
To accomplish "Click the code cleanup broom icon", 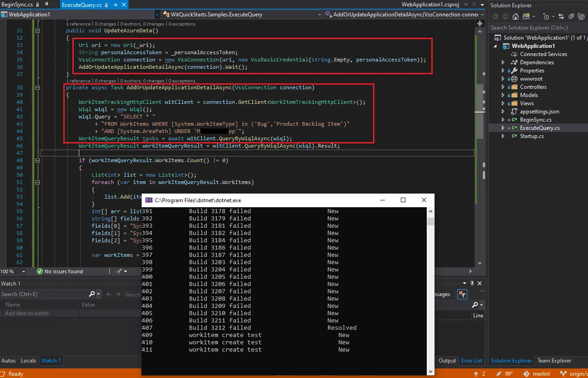I will tap(120, 271).
